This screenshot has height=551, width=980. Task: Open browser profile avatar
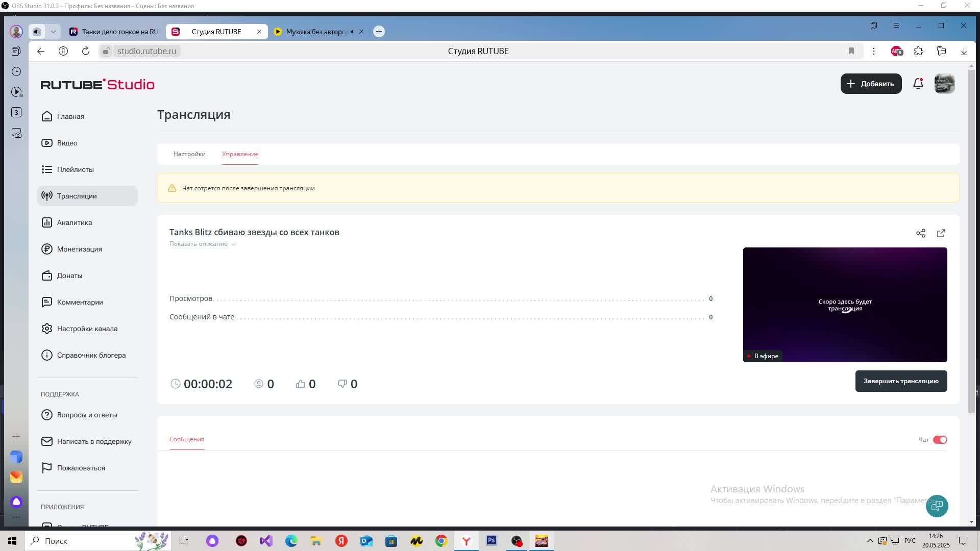(16, 32)
